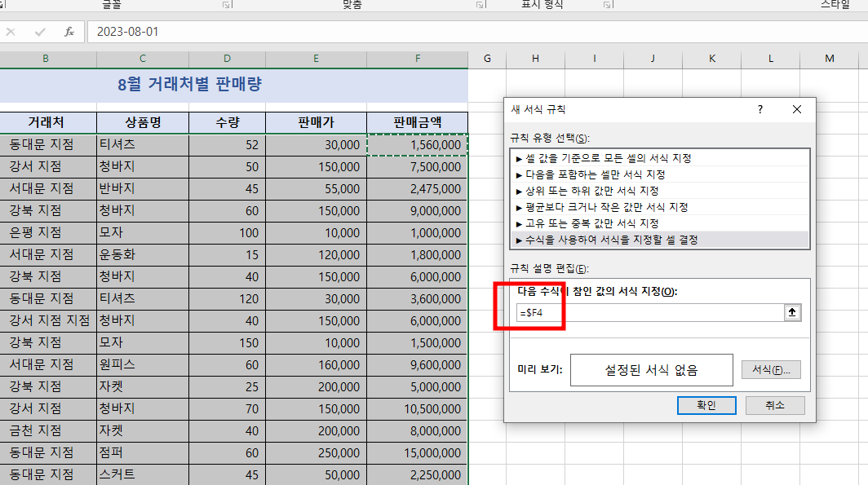The image size is (868, 485).
Task: Click the 상품명 header cell
Action: tap(143, 123)
